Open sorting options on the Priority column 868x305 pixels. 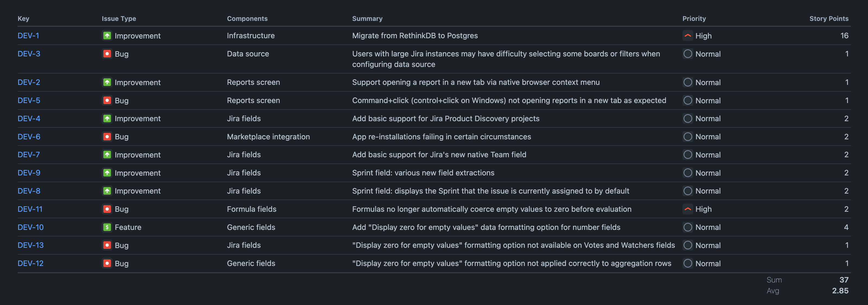click(x=694, y=18)
